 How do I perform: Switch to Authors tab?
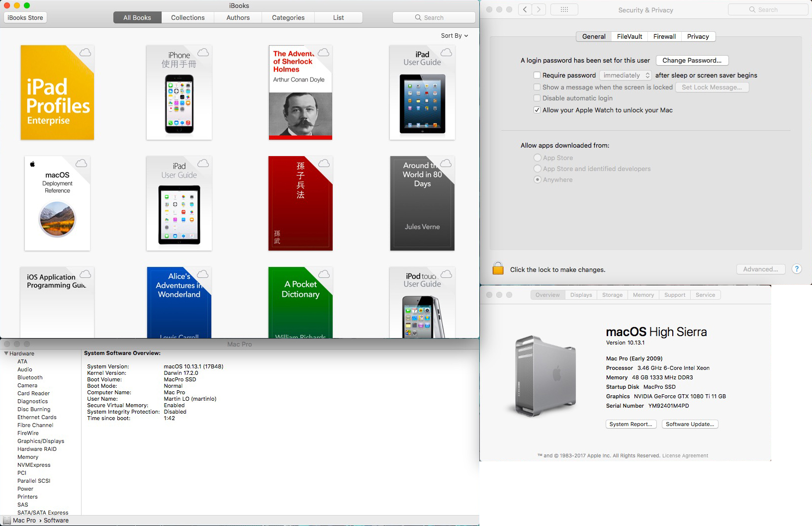click(x=238, y=17)
